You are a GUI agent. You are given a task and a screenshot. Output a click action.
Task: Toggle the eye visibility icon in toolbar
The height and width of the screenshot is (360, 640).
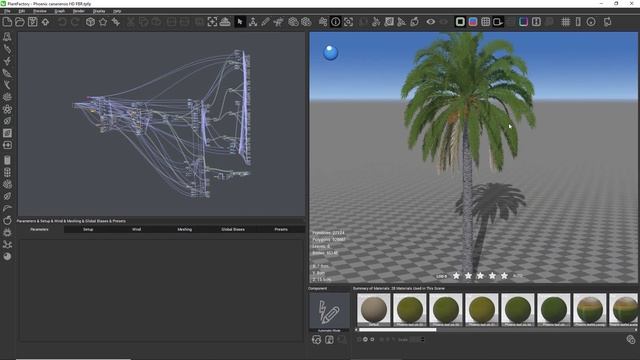click(431, 22)
